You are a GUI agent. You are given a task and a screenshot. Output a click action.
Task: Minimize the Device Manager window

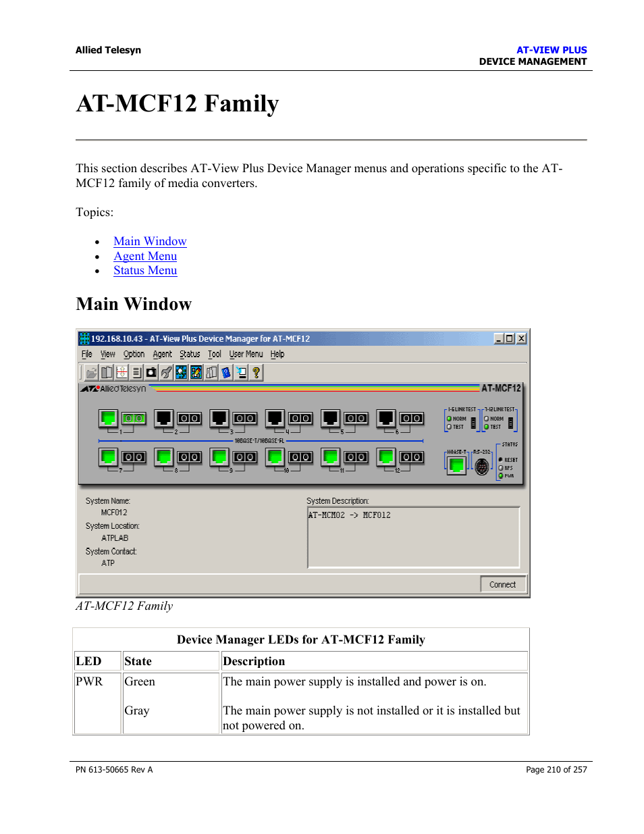[x=499, y=338]
